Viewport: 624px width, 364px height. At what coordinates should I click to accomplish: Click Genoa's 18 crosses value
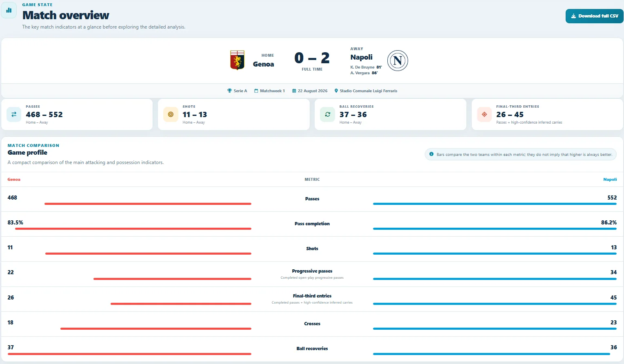[x=10, y=323]
